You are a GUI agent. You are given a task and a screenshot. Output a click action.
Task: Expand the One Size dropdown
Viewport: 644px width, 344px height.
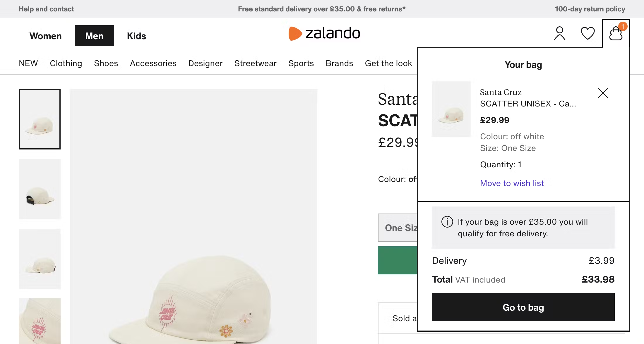[398, 228]
